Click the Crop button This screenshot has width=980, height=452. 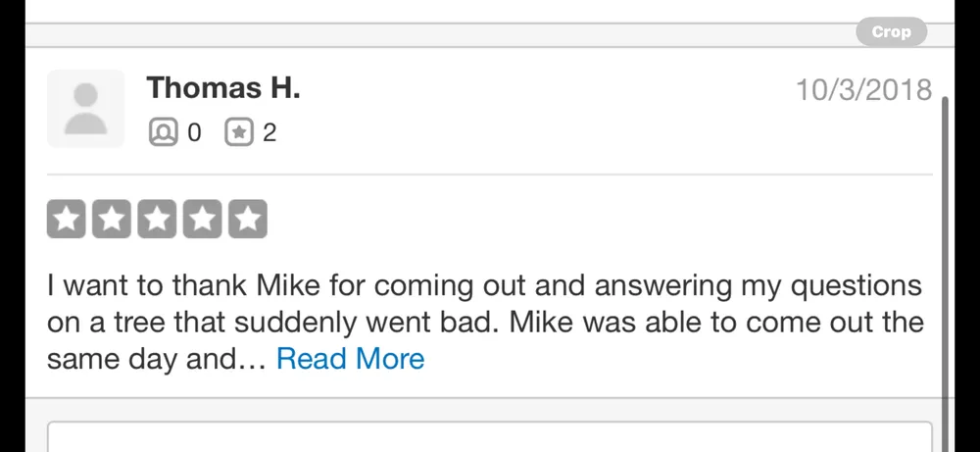(891, 32)
